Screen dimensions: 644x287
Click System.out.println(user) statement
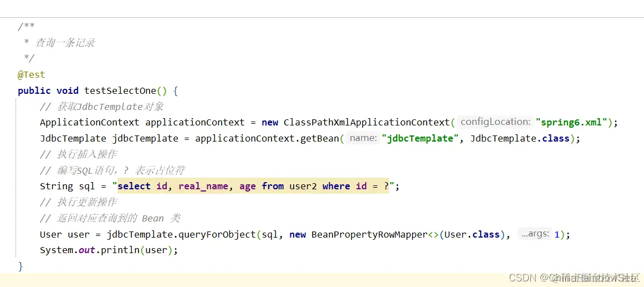(x=109, y=250)
